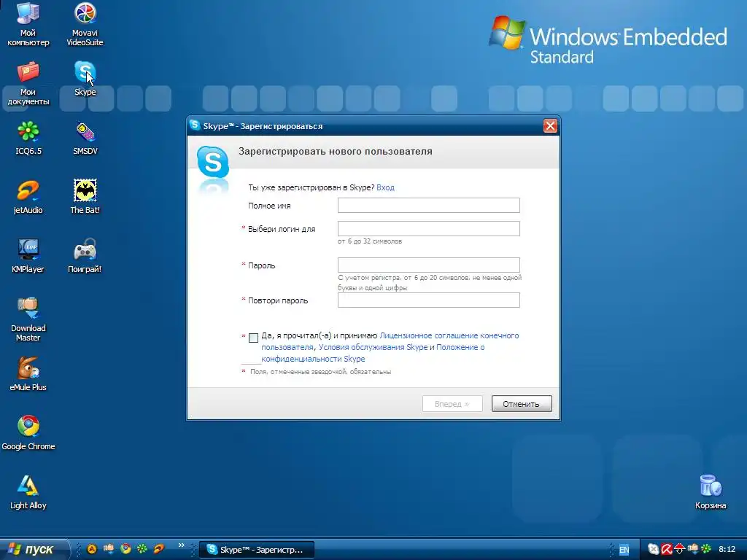Click the yellow round quick launch icon

(92, 548)
